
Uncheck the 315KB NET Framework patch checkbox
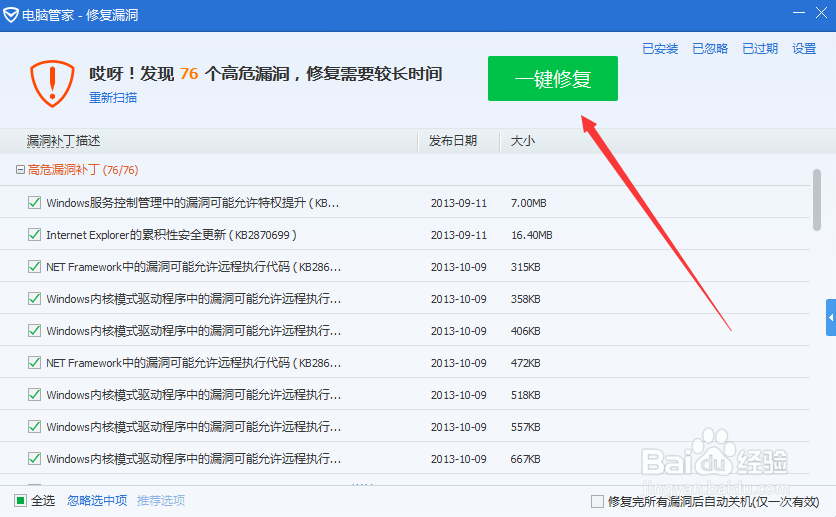click(34, 266)
